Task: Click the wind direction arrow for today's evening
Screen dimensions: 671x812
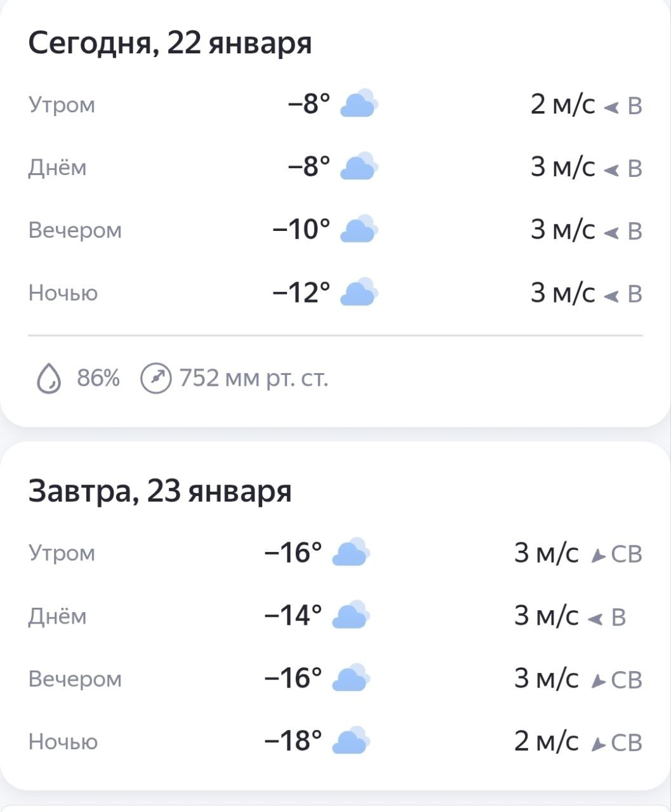Action: (611, 232)
